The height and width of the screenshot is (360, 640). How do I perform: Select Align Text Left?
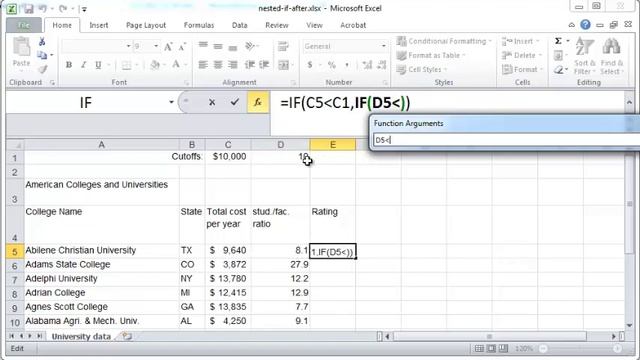[x=203, y=64]
